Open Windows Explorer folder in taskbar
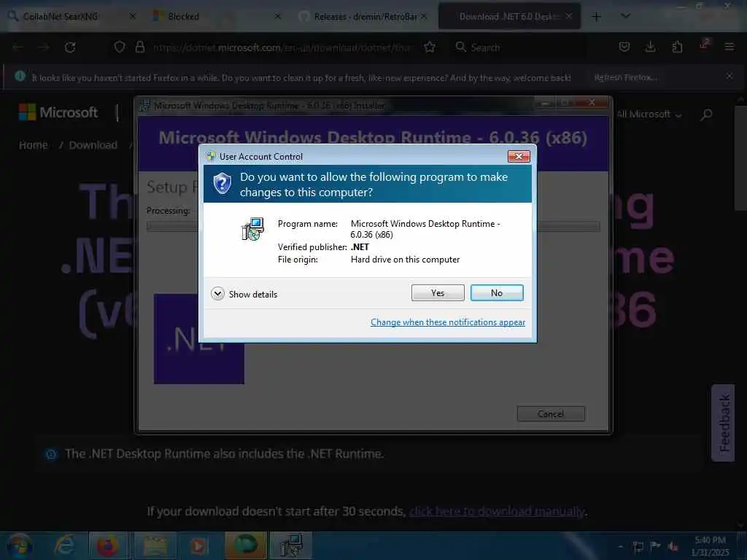747x560 pixels. coord(155,545)
